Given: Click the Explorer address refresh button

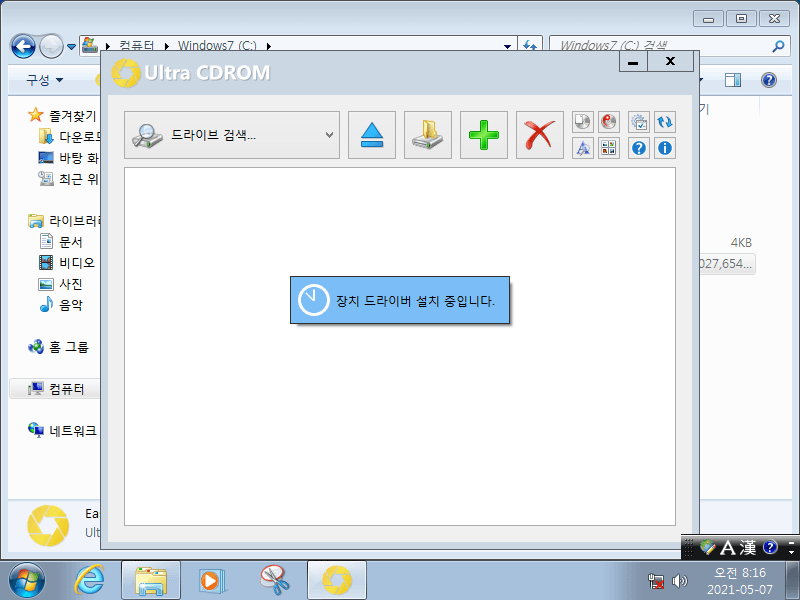Looking at the screenshot, I should 530,45.
